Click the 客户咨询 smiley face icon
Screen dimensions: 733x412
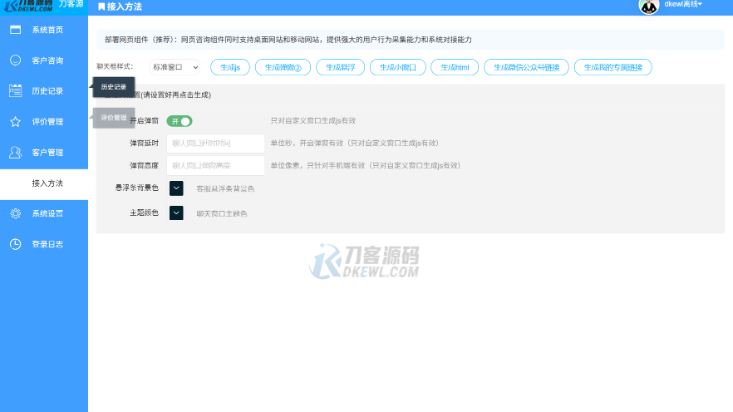click(15, 61)
